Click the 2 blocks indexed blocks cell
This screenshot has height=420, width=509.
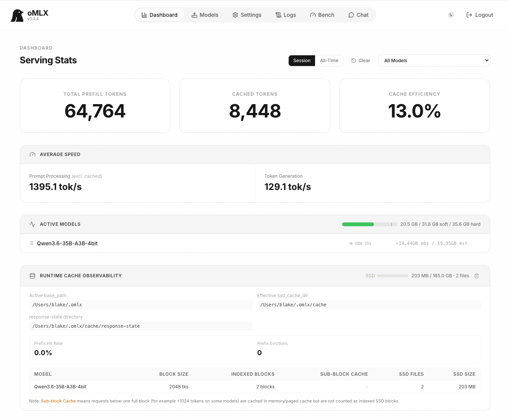pyautogui.click(x=265, y=387)
